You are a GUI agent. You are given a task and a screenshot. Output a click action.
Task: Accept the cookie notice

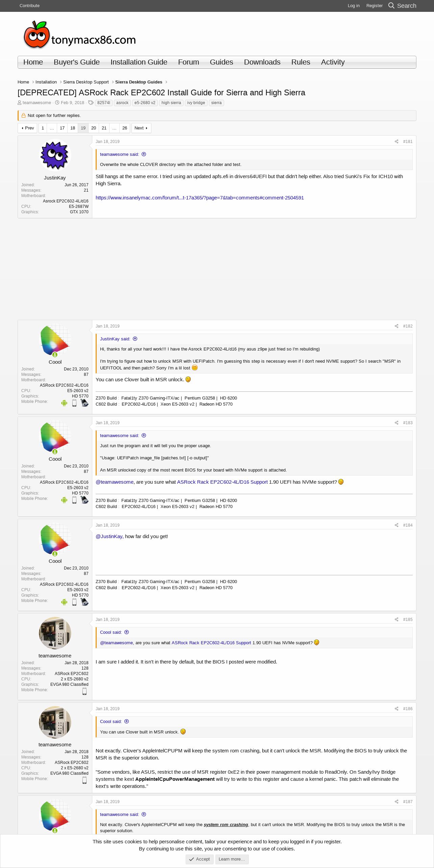[199, 859]
